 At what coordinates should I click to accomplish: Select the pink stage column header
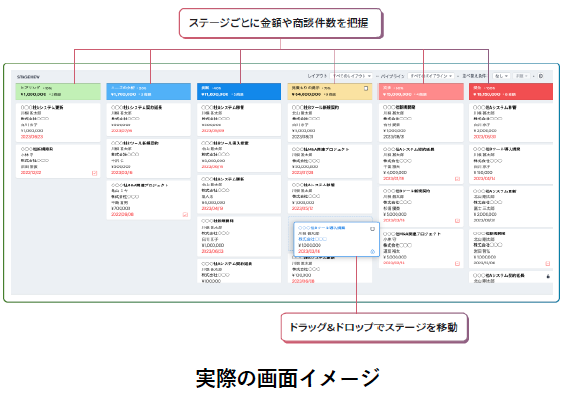421,91
